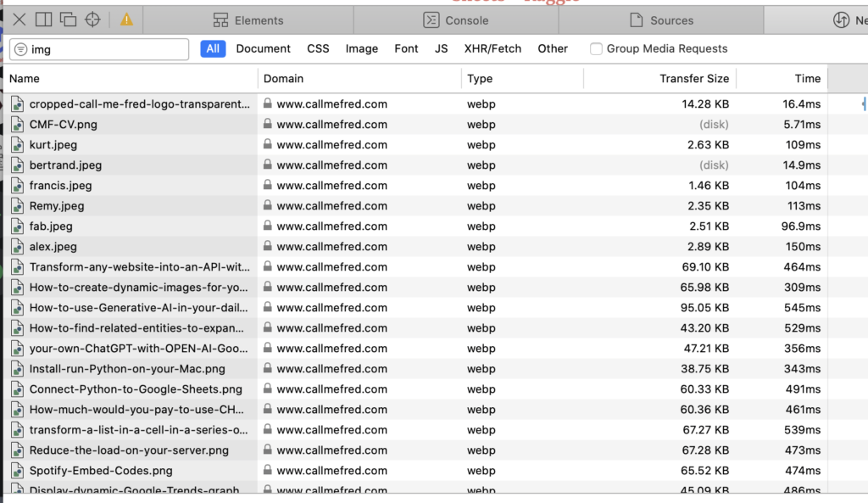Screen dimensions: 868x503
Task: Close the Web Inspector panel
Action: click(19, 20)
